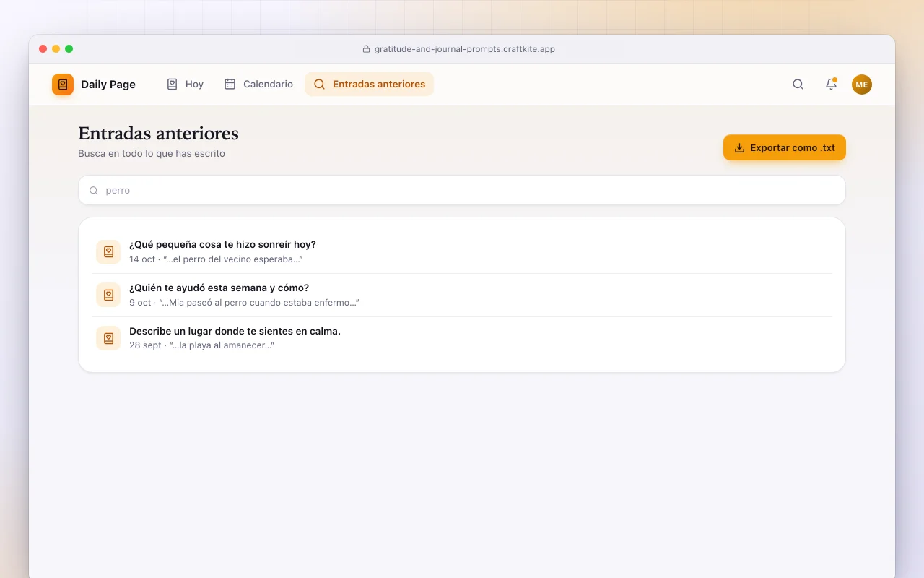The image size is (924, 578).
Task: Open the ME user avatar menu
Action: 862,85
